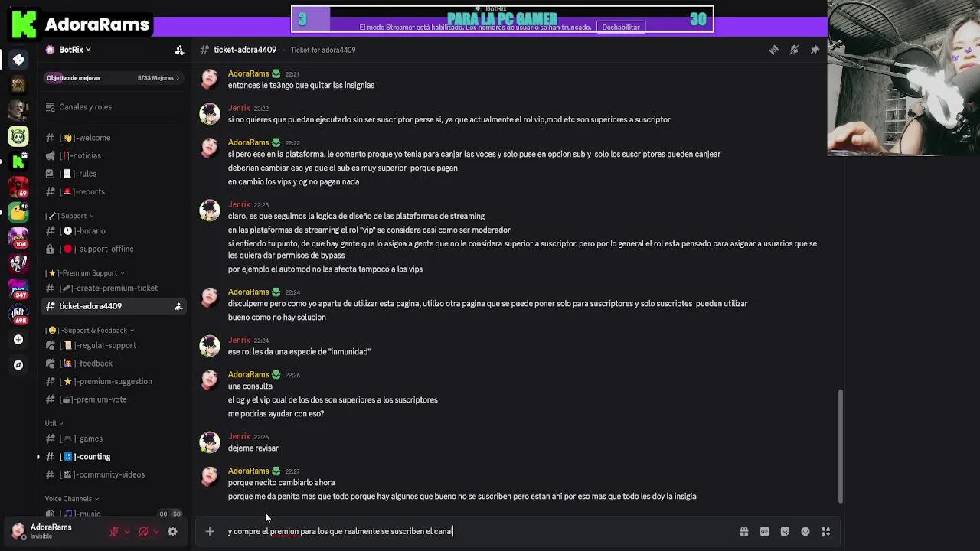Toggle channel notification bell in header

click(x=794, y=50)
